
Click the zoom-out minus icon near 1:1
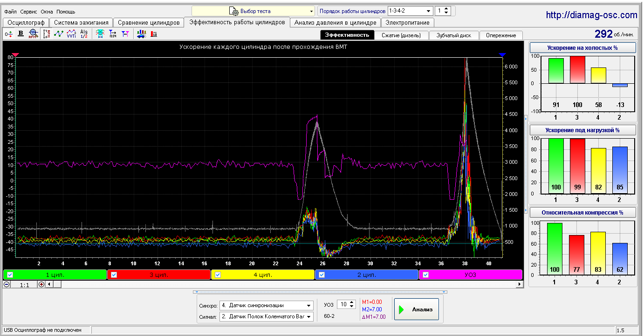(x=7, y=284)
